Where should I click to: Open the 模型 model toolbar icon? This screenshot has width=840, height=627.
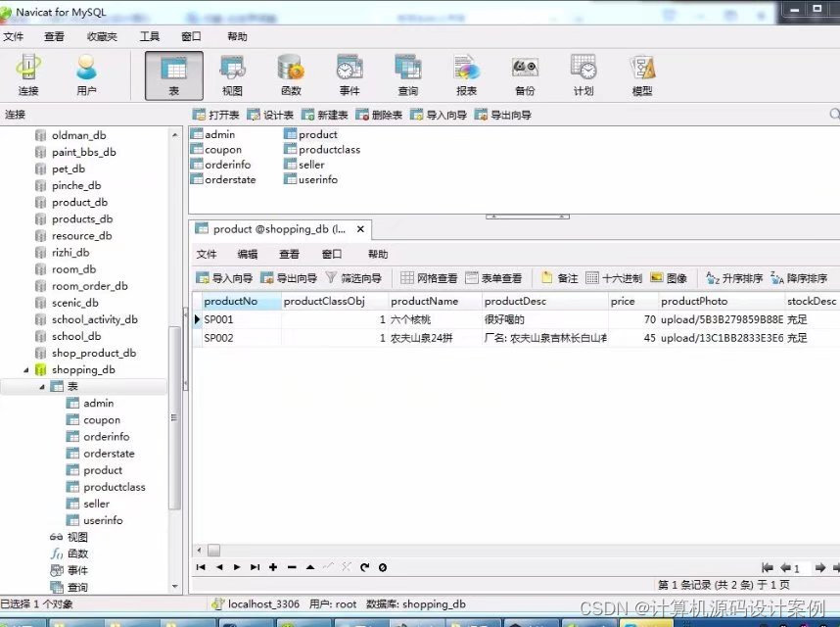click(642, 75)
